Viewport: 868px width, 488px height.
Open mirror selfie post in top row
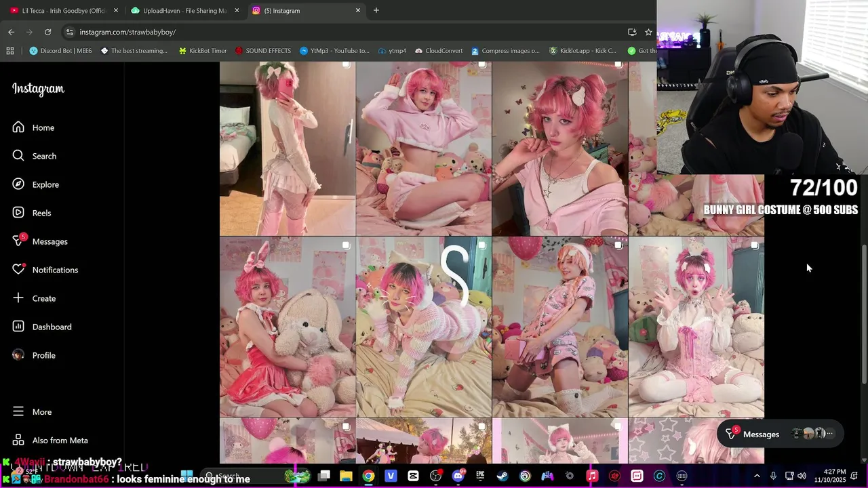click(x=288, y=148)
